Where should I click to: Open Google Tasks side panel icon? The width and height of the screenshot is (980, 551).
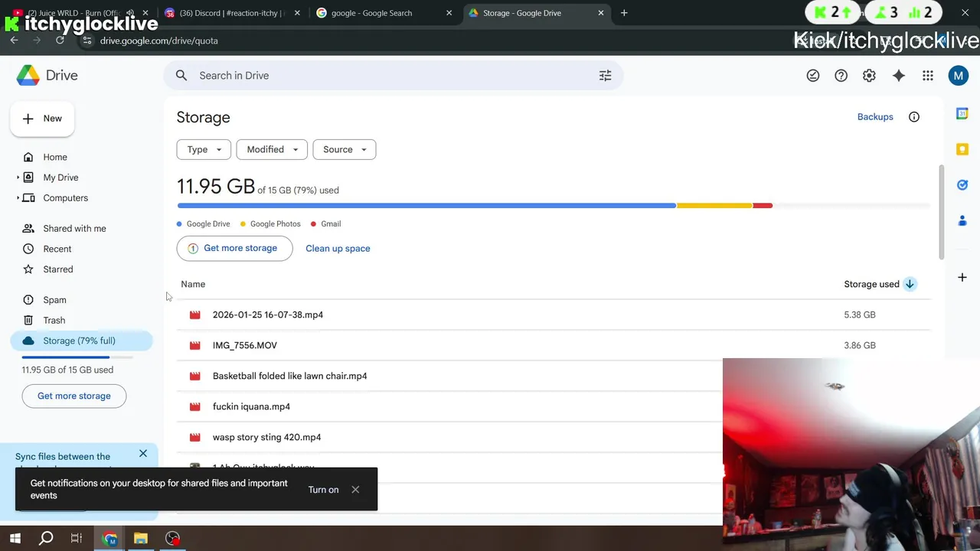pos(962,184)
